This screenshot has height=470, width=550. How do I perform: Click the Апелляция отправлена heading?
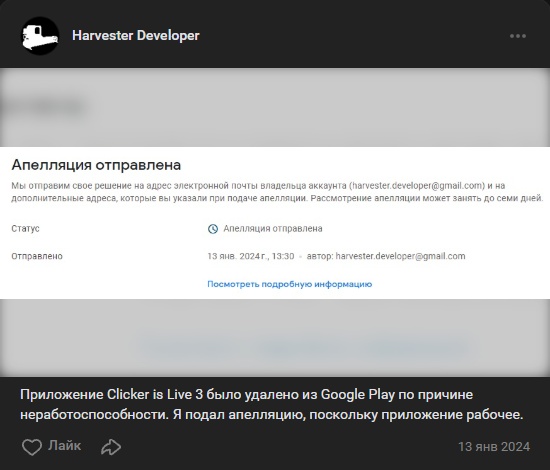click(x=96, y=165)
